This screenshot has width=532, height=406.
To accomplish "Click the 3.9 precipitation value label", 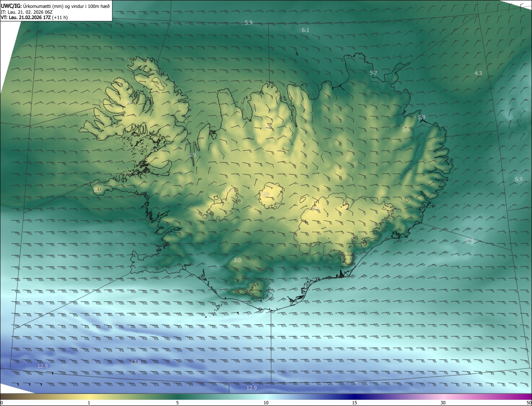I will point(192,155).
